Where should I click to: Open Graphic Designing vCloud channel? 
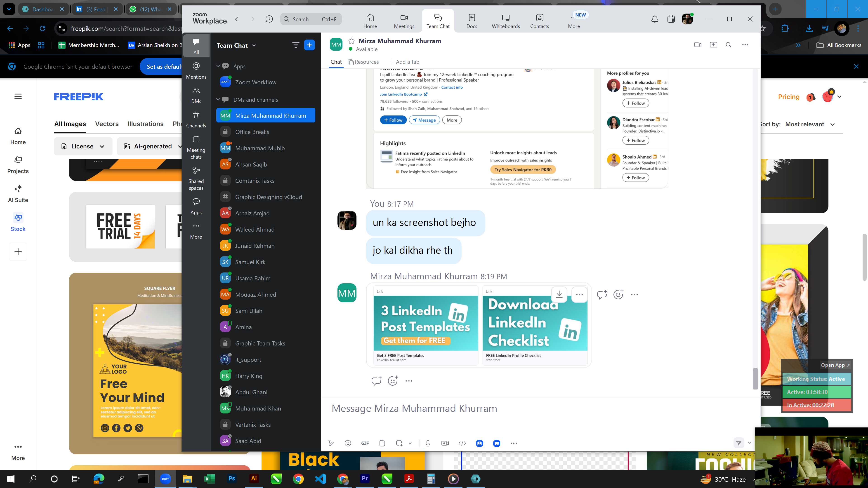tap(266, 197)
